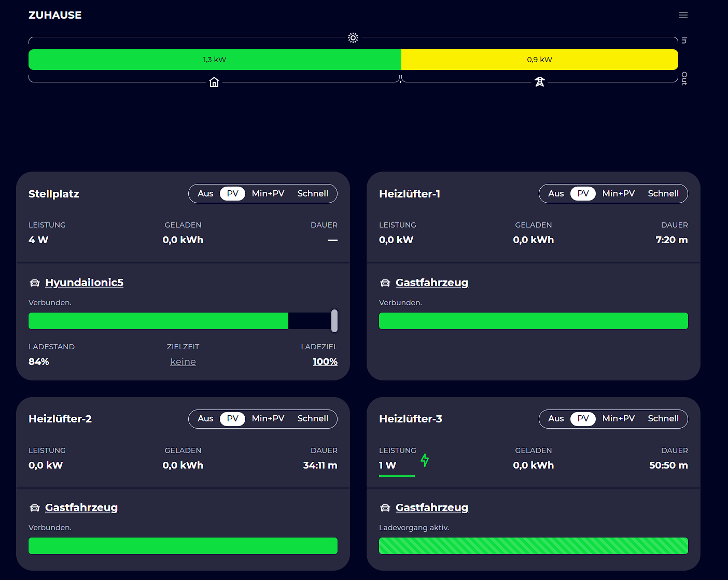
Task: Click the green charging bolt icon in Heizlüfter-3
Action: click(425, 460)
